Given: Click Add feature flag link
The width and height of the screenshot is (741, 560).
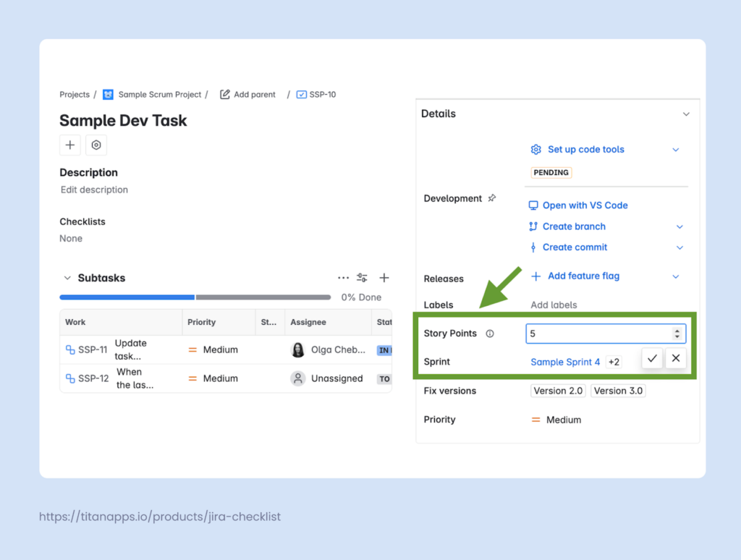Looking at the screenshot, I should [584, 276].
